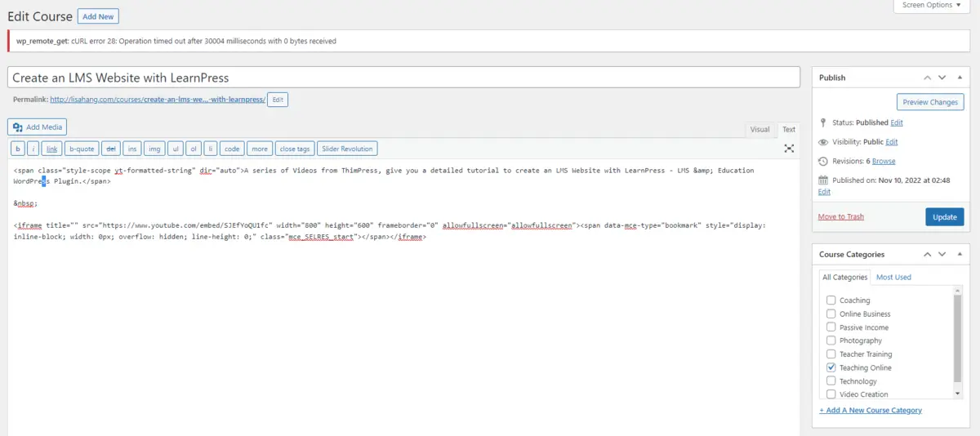Click the status pin icon
This screenshot has width=980, height=436.
click(823, 122)
